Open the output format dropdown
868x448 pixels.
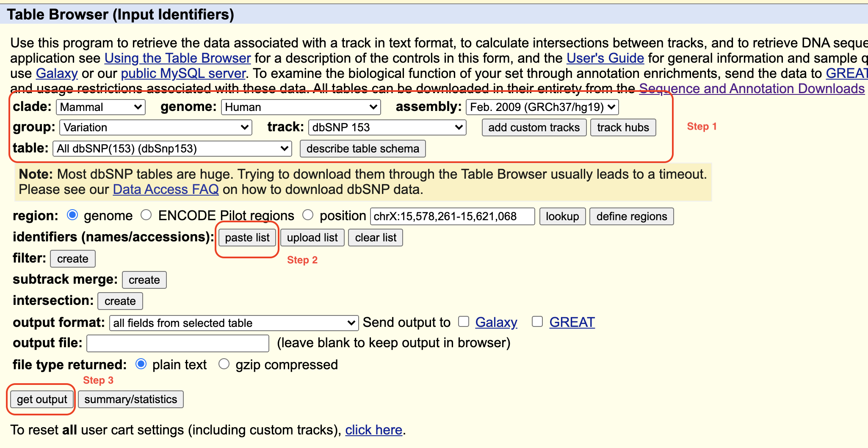pyautogui.click(x=233, y=323)
